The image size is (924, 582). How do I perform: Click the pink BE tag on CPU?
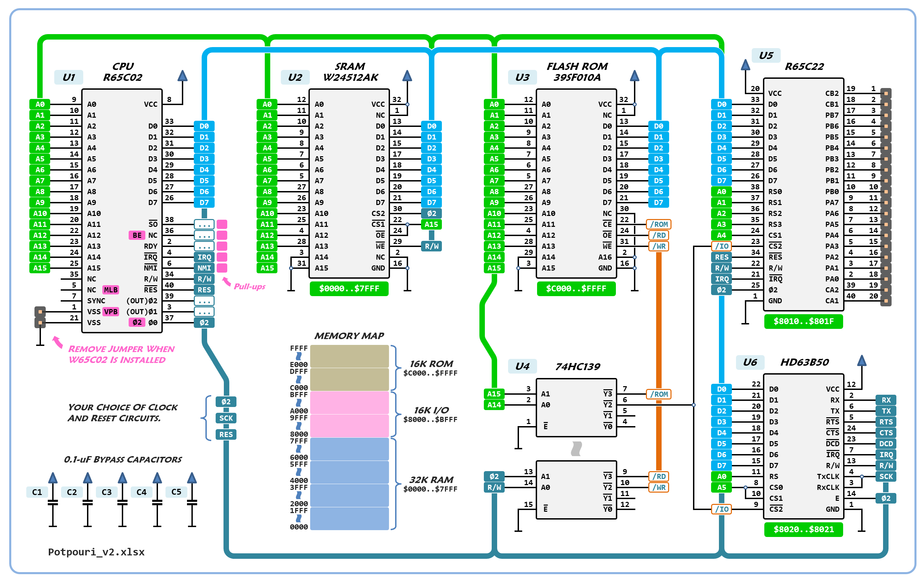click(x=137, y=235)
